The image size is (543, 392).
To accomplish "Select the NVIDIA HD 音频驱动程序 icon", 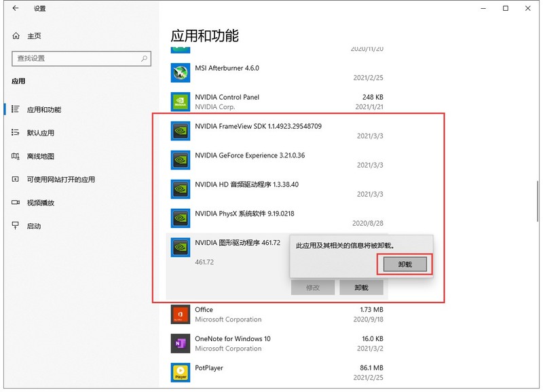I will 181,188.
